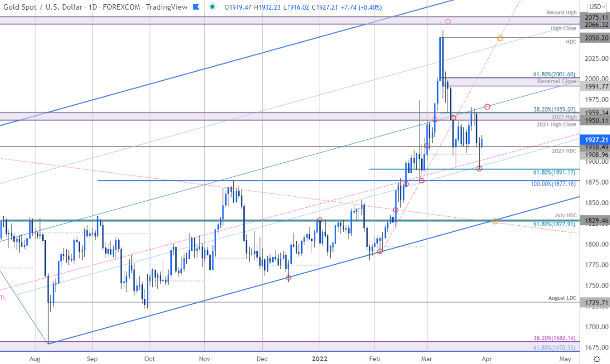
Task: Click the 1729.71 price axis tag
Action: [595, 303]
